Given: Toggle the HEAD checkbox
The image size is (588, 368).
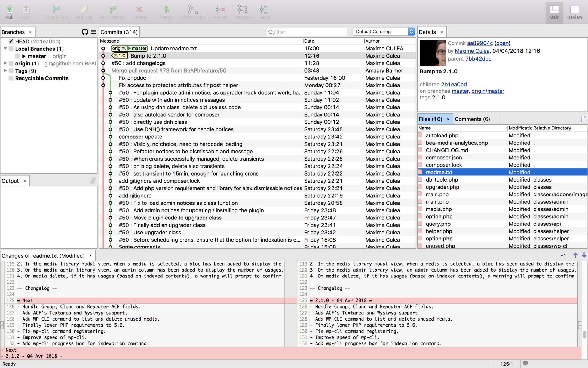Looking at the screenshot, I should pyautogui.click(x=11, y=41).
